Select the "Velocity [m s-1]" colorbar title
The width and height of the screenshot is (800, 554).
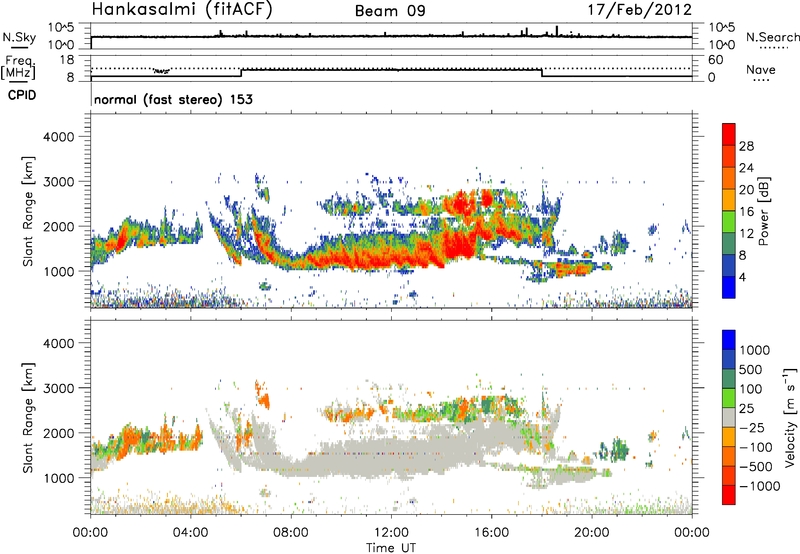tap(790, 418)
